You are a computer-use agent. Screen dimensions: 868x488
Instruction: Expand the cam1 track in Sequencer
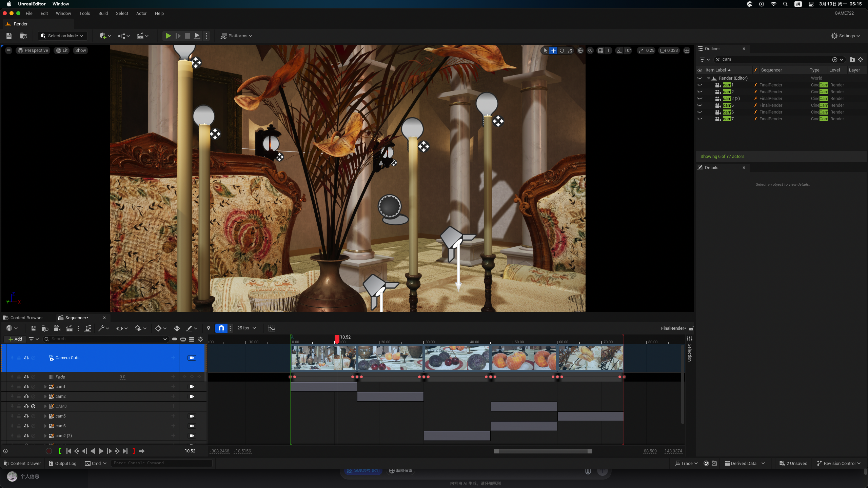click(x=45, y=387)
